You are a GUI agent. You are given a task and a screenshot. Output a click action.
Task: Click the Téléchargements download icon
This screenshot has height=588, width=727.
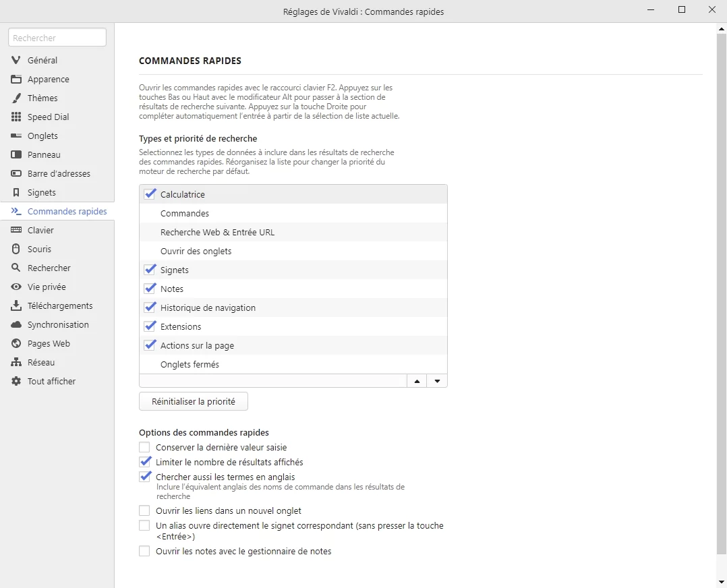point(16,305)
